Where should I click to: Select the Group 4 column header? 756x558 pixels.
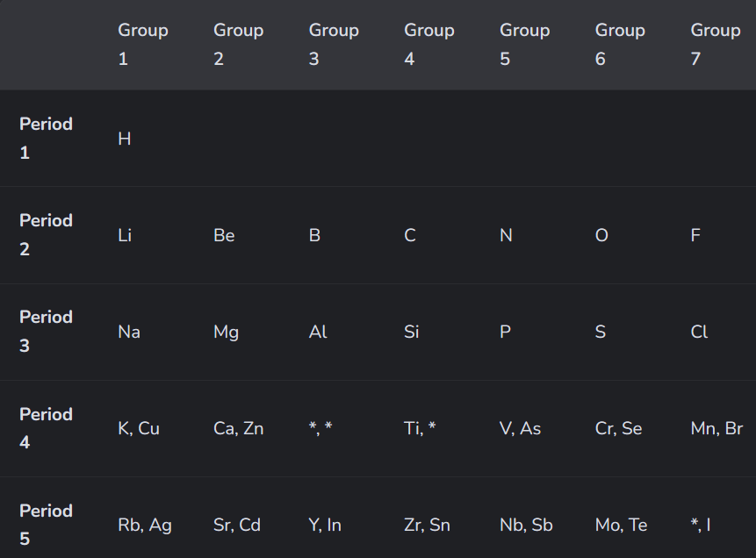[x=428, y=45]
